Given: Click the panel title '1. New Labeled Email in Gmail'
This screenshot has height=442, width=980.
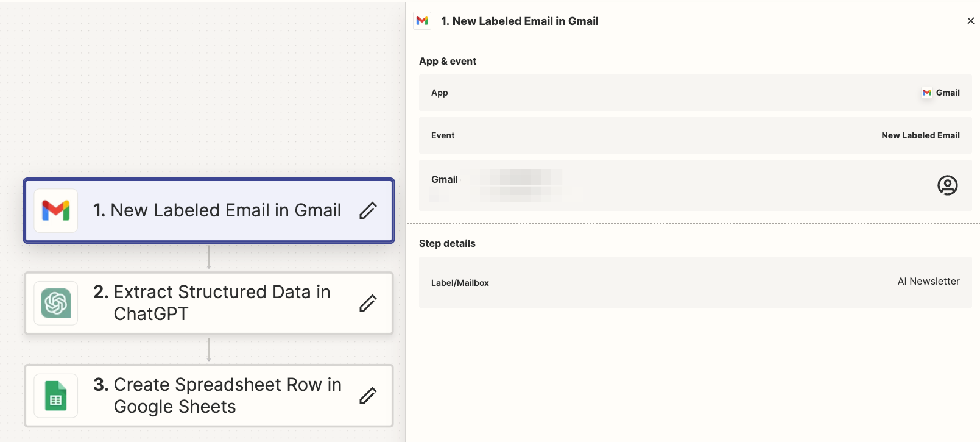Looking at the screenshot, I should pos(520,21).
